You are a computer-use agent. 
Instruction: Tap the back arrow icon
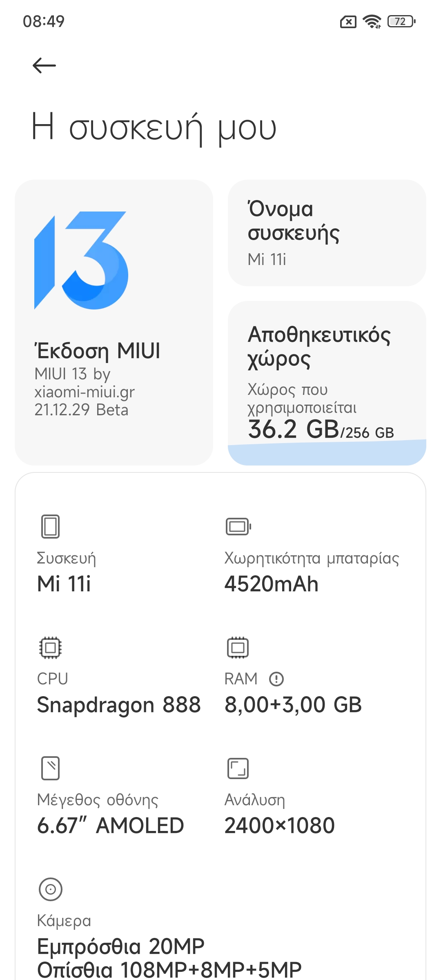click(x=44, y=65)
